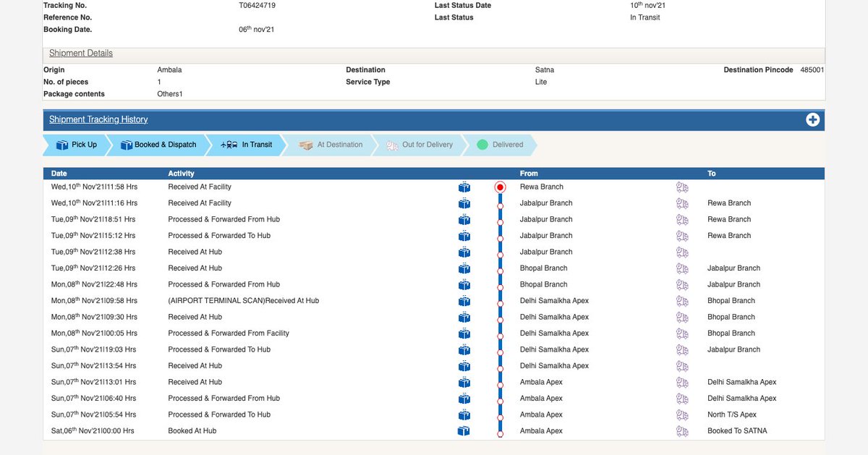Click the box icon in the Pick Up step
The height and width of the screenshot is (455, 868).
61,145
